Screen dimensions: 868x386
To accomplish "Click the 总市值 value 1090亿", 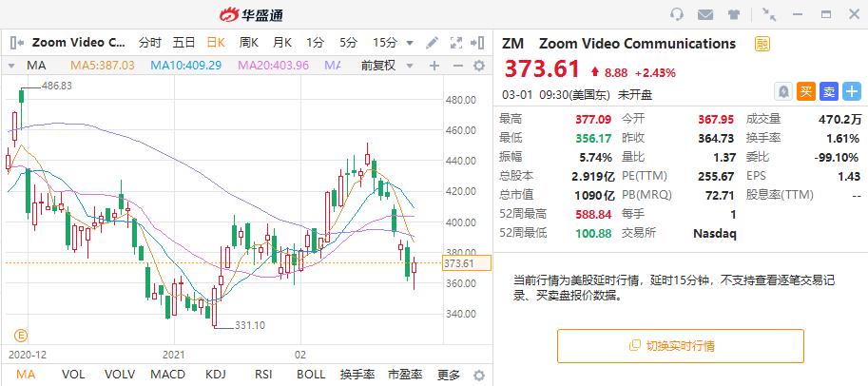I will click(593, 195).
